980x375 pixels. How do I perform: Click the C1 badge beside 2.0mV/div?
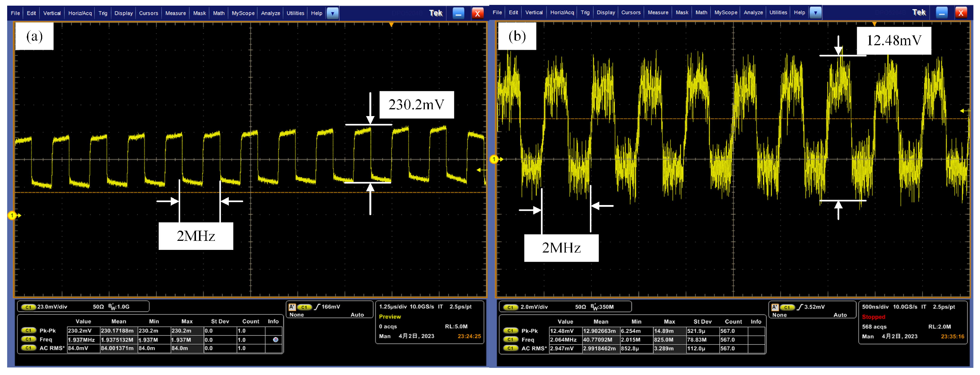tap(510, 307)
